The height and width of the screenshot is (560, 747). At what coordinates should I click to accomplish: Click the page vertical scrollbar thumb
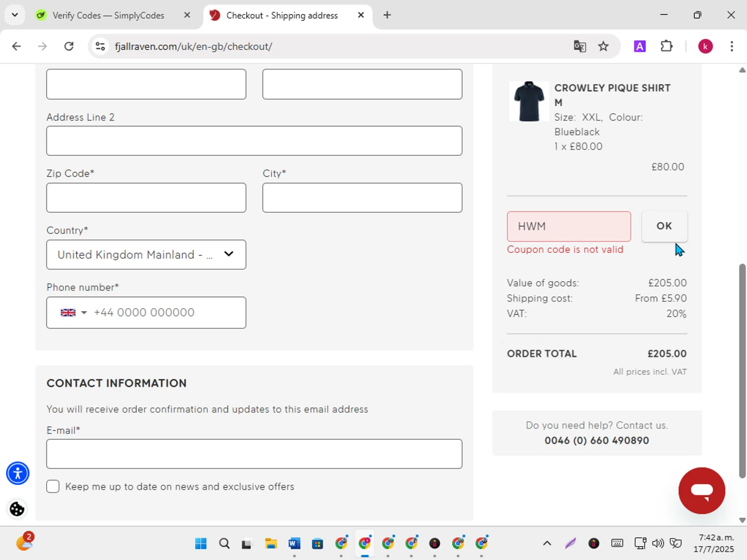[x=742, y=371]
